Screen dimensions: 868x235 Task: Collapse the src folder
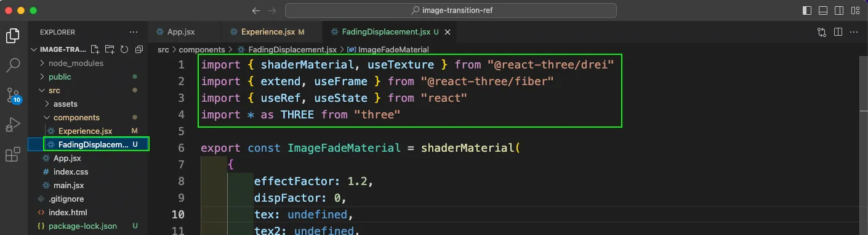tap(54, 90)
